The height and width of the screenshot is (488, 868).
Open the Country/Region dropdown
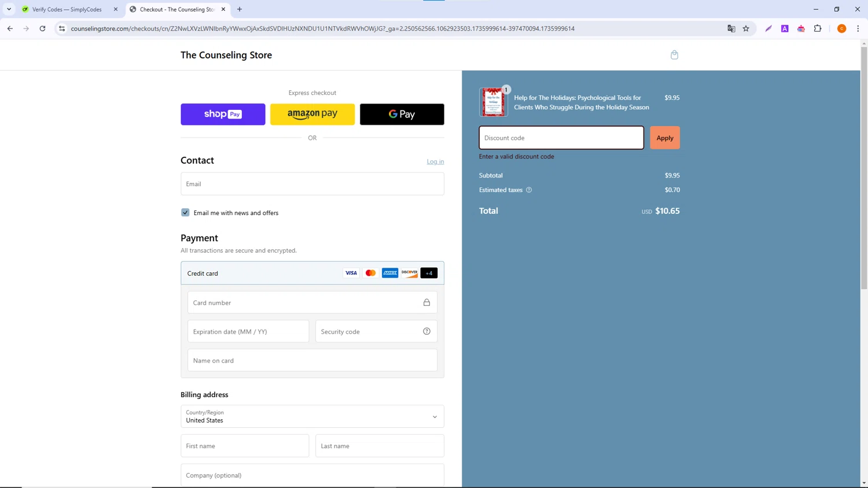pos(312,416)
